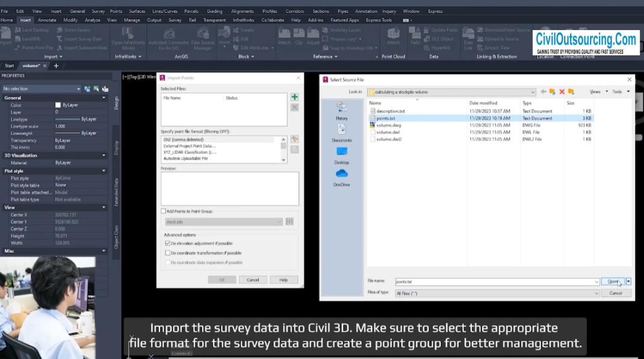Viewport: 644px width, 359px height.
Task: Enable Add Points to Point Group checkbox
Action: (x=163, y=211)
